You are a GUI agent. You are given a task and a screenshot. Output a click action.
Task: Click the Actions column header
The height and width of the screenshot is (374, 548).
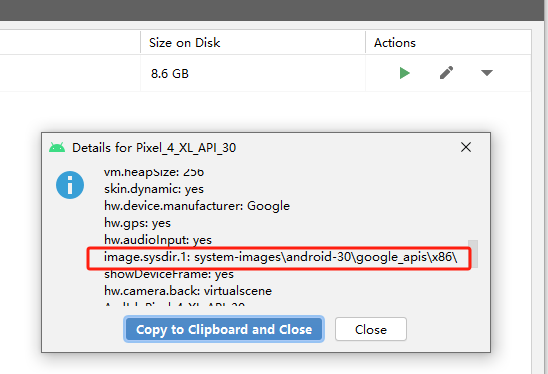click(x=395, y=43)
